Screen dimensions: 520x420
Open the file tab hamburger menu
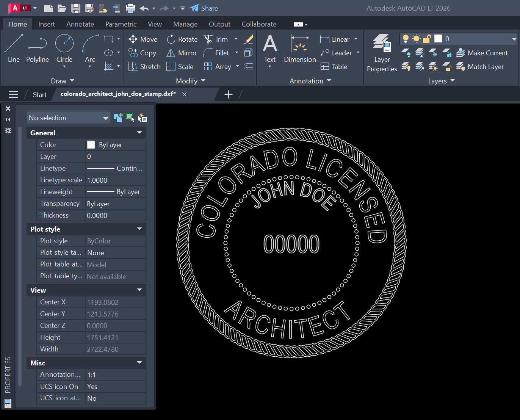coord(14,94)
